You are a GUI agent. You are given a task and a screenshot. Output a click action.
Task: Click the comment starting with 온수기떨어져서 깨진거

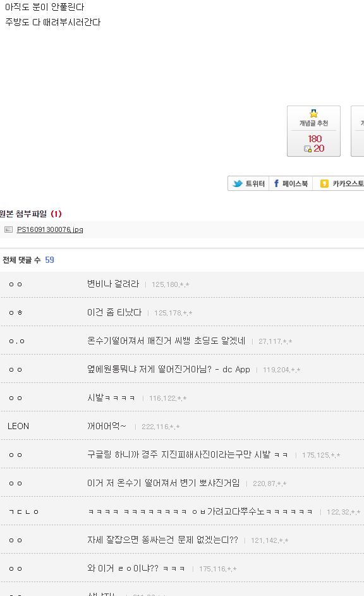click(x=166, y=341)
